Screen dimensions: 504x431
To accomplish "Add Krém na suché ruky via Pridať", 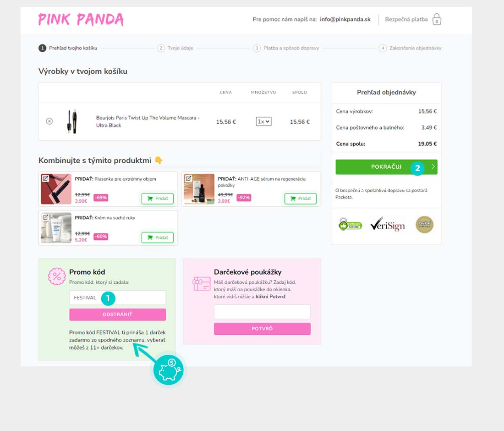I will point(158,238).
